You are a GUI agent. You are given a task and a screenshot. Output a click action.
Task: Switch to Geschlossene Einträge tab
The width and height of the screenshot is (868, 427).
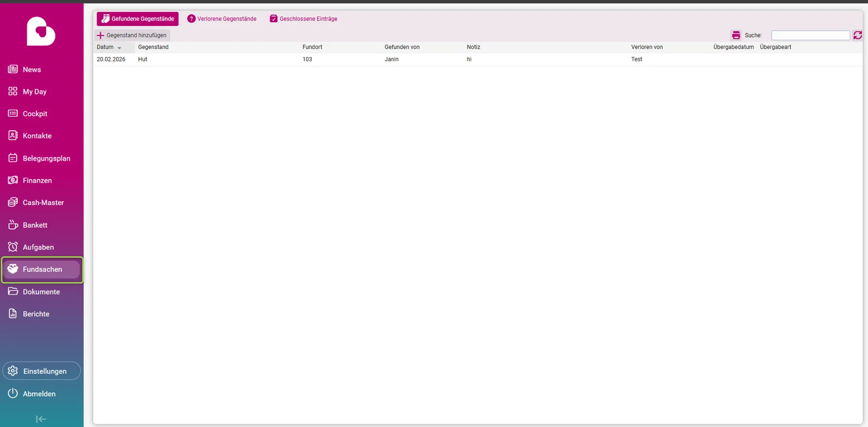[304, 19]
